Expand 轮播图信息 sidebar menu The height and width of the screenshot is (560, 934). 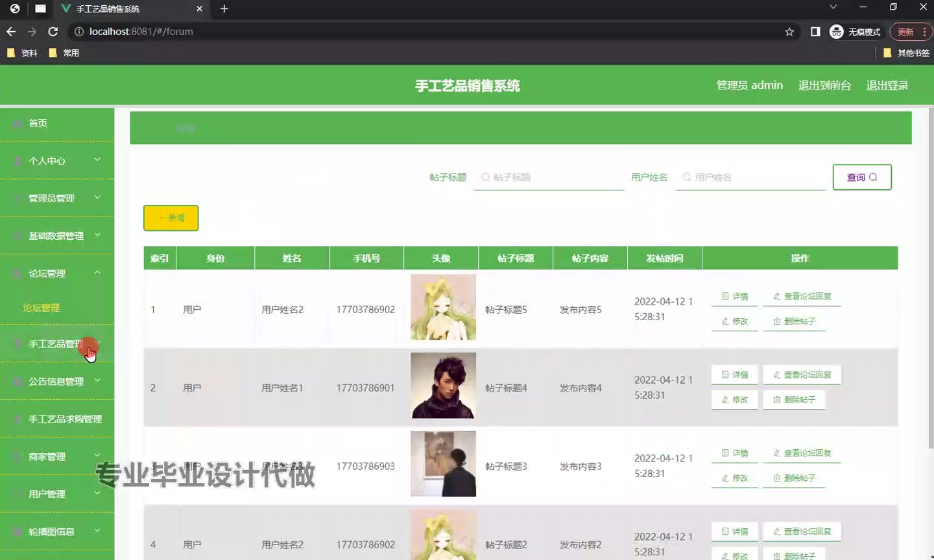pos(57,531)
